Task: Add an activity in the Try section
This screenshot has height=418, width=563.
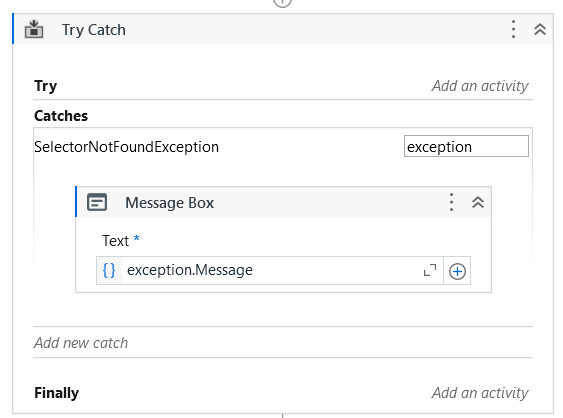Action: (x=480, y=86)
